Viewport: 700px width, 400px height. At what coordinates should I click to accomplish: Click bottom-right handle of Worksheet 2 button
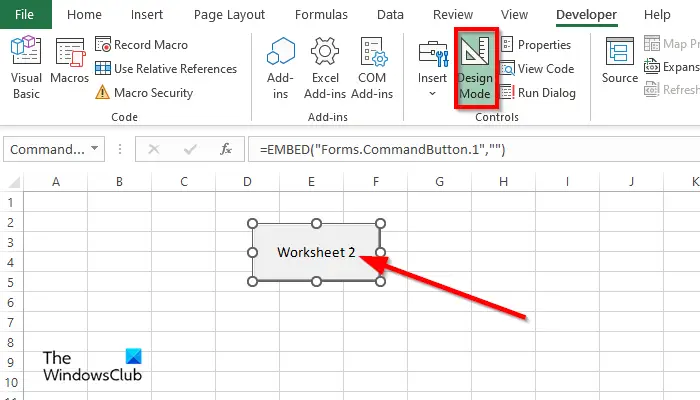point(380,281)
